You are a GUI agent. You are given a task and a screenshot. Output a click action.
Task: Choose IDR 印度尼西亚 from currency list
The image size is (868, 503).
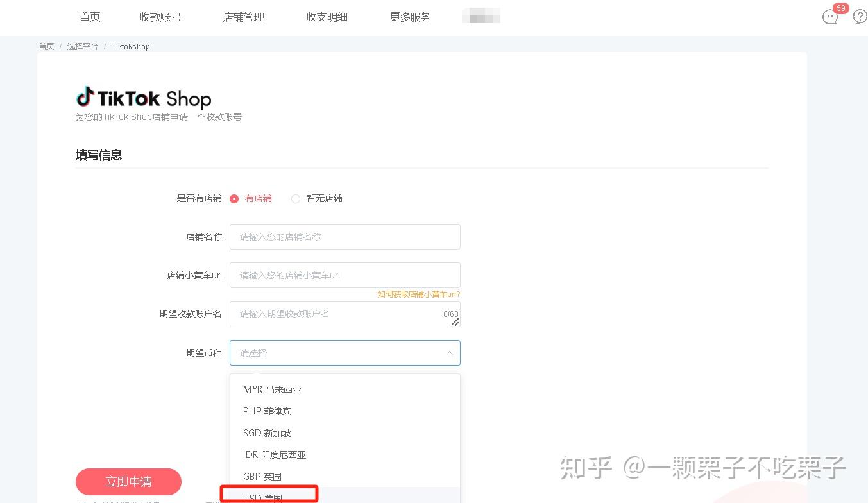(x=345, y=455)
